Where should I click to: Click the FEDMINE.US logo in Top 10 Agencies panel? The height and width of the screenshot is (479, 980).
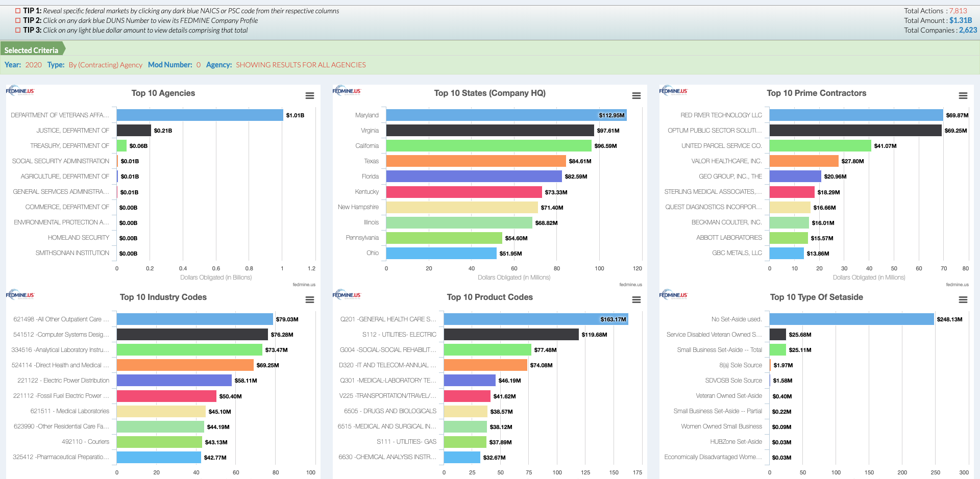(x=20, y=91)
